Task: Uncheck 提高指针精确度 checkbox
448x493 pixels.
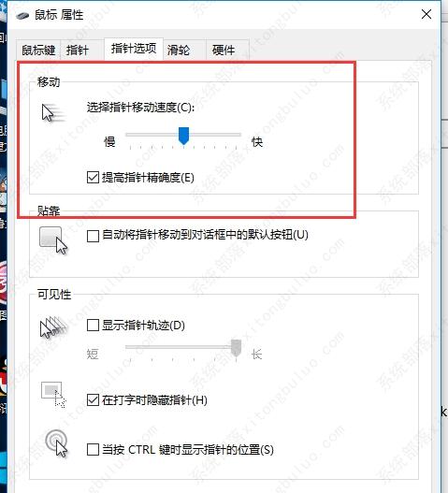Action: pos(93,178)
